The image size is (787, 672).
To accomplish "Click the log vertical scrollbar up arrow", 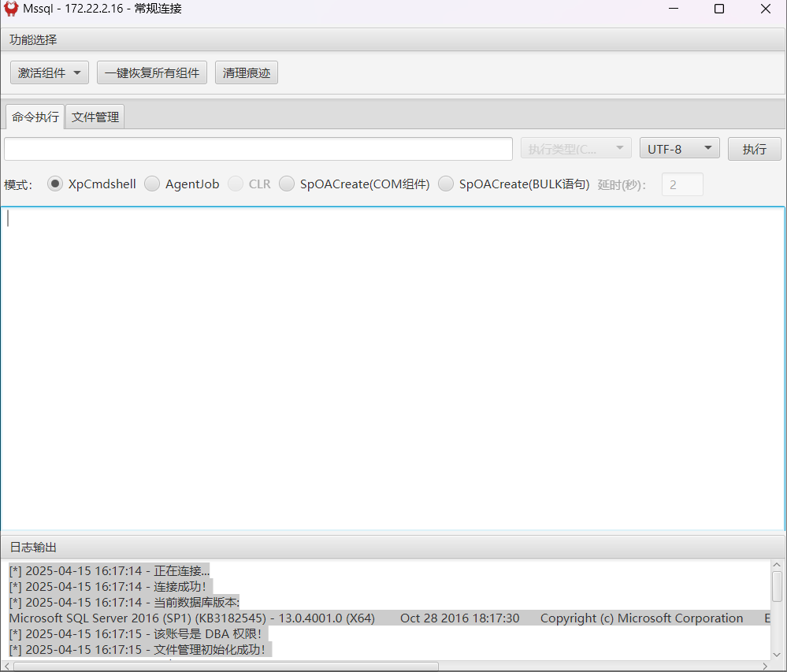I will click(777, 566).
